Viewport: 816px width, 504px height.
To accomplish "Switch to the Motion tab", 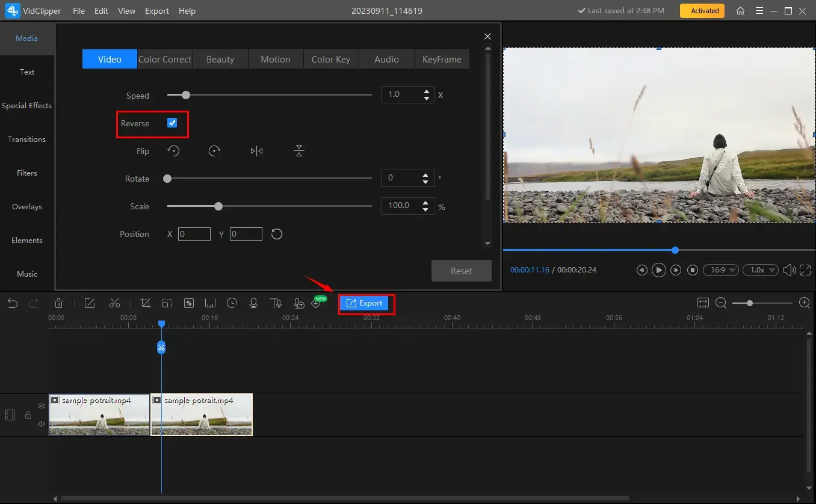I will pyautogui.click(x=276, y=59).
